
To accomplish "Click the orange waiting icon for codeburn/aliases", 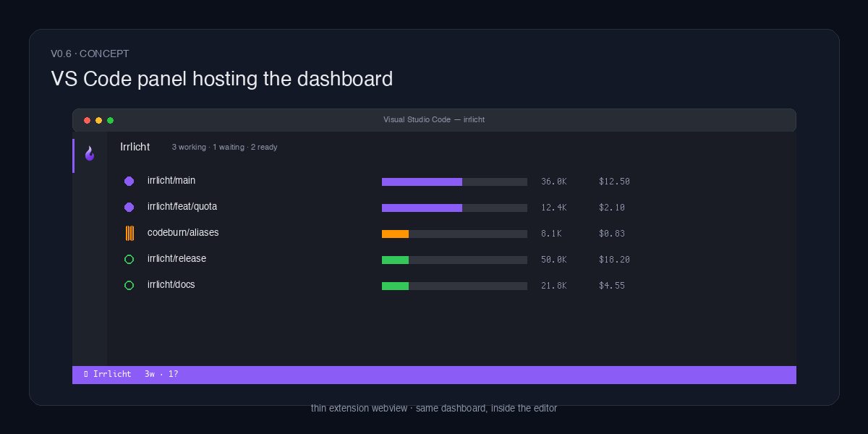I will click(x=129, y=233).
